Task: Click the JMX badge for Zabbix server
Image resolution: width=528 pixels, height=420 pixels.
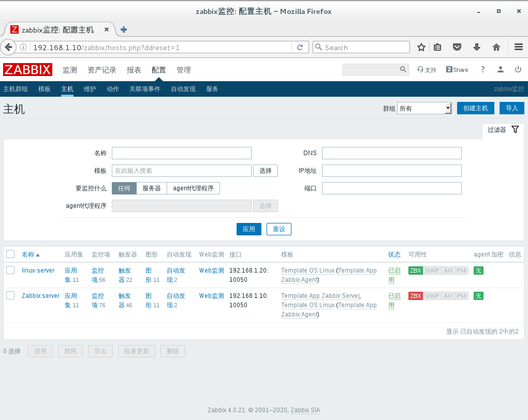Action: [448, 296]
